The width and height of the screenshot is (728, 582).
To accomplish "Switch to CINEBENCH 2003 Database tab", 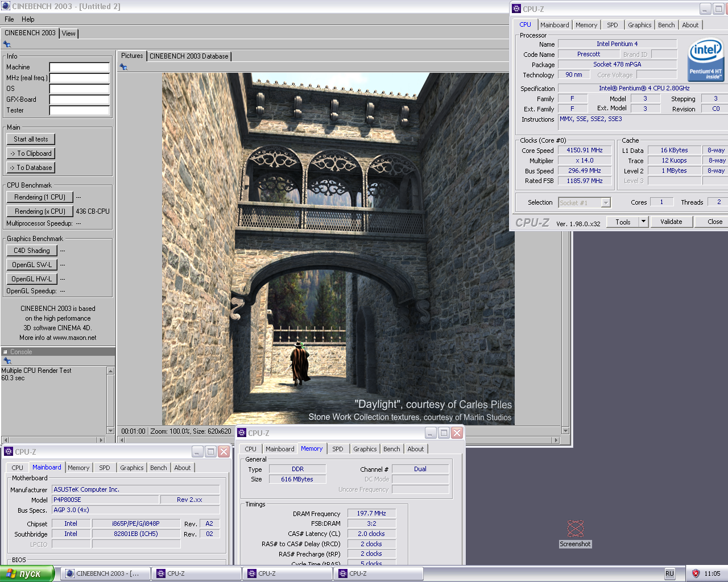I will tap(189, 56).
